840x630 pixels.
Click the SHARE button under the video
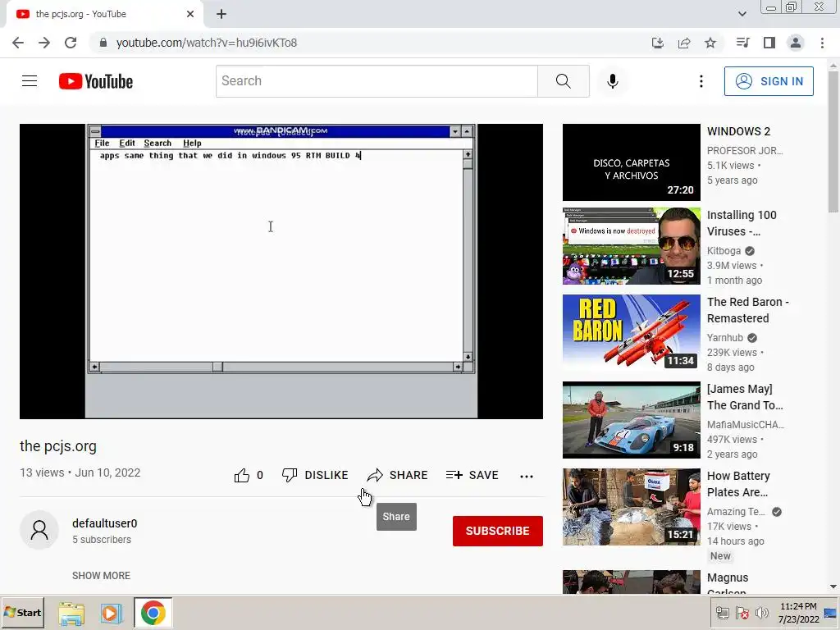coord(398,475)
